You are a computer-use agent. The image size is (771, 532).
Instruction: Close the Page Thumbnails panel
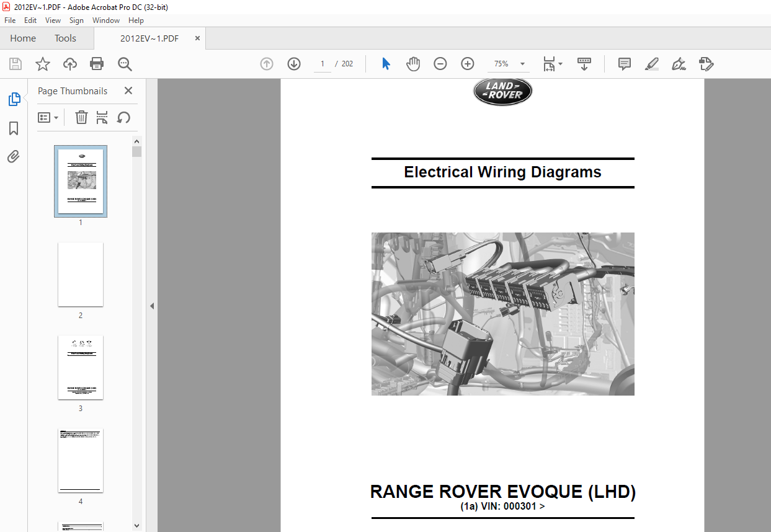(x=128, y=91)
